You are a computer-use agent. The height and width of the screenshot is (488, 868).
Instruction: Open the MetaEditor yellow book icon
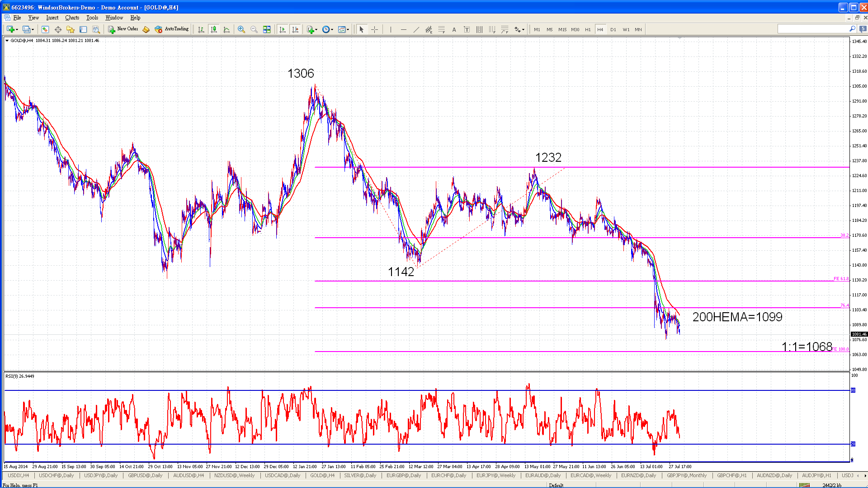[x=146, y=29]
